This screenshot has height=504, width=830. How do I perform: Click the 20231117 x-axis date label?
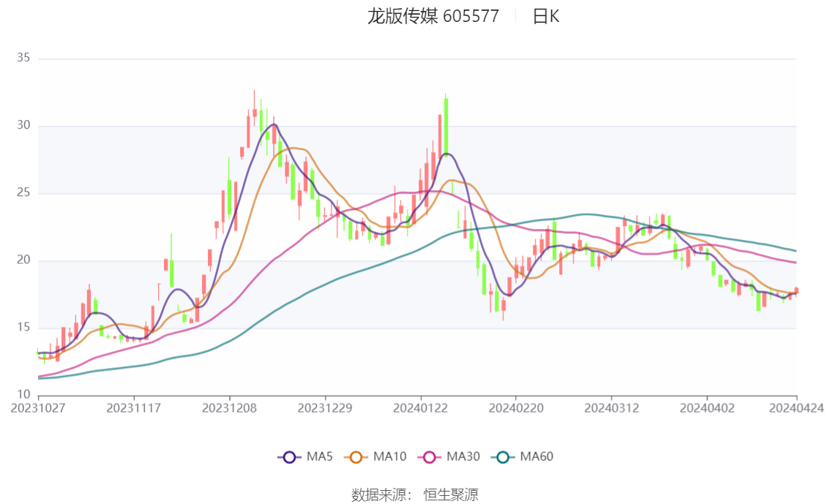click(x=133, y=408)
